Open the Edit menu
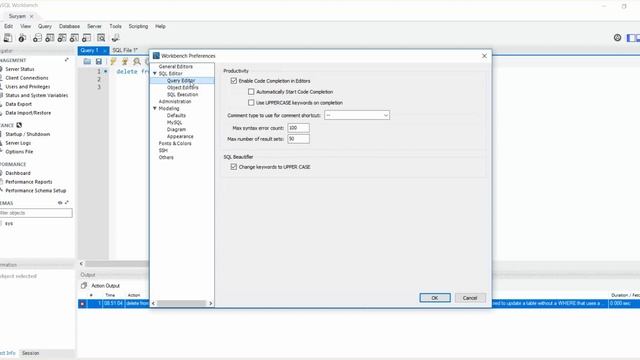 [9, 26]
